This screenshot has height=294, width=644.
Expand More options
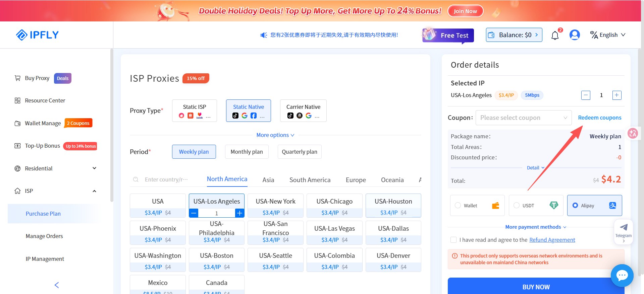coord(275,135)
